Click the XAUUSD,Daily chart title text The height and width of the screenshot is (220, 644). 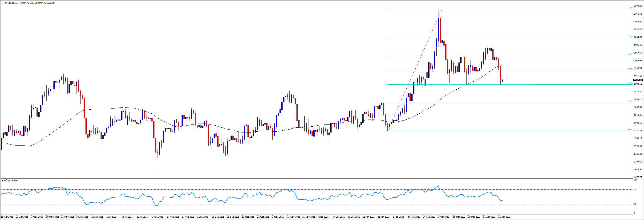coord(12,3)
